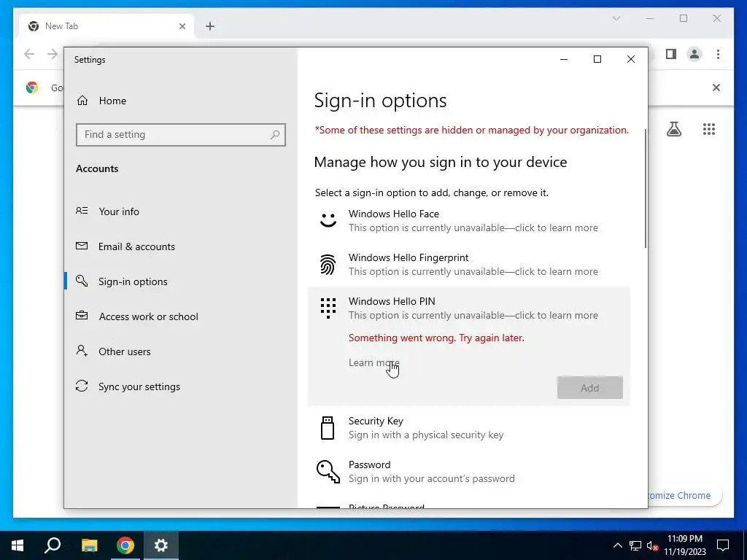The height and width of the screenshot is (560, 747).
Task: Minimize the Settings window
Action: coord(564,59)
